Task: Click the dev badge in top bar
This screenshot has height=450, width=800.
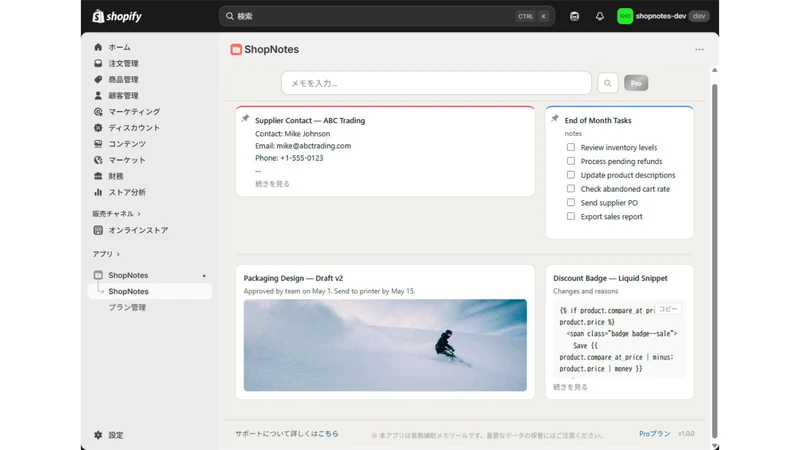Action: [x=699, y=16]
